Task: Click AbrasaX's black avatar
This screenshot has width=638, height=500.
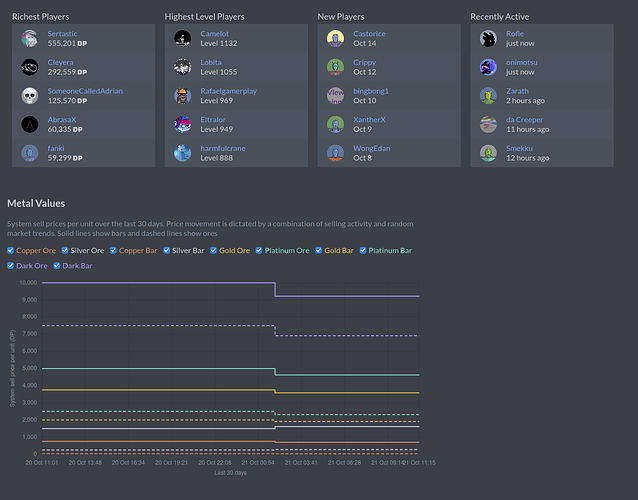Action: (30, 124)
